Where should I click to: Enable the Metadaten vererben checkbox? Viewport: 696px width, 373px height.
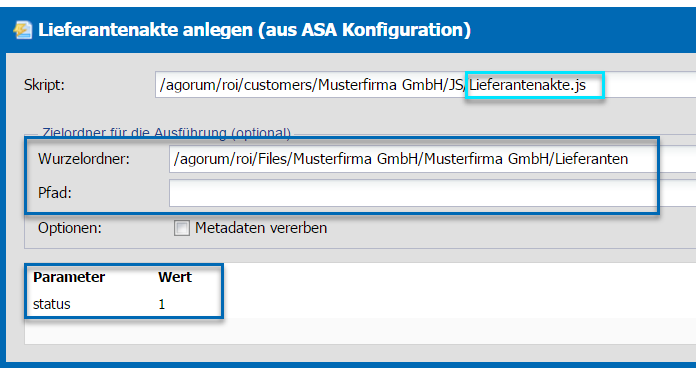click(182, 228)
